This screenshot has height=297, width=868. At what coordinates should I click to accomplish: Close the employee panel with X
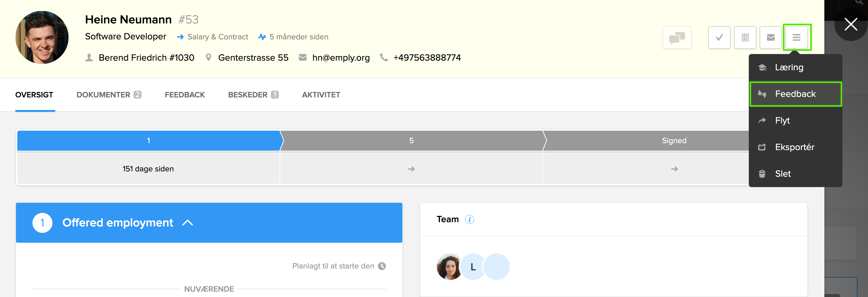click(x=850, y=24)
